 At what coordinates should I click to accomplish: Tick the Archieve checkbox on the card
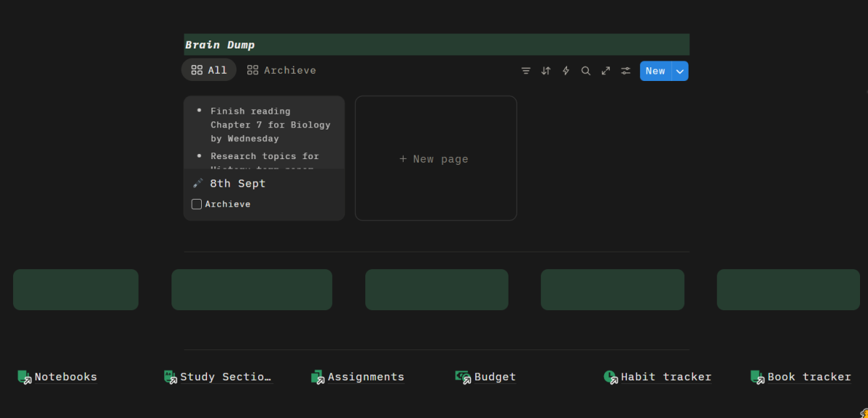pos(197,204)
